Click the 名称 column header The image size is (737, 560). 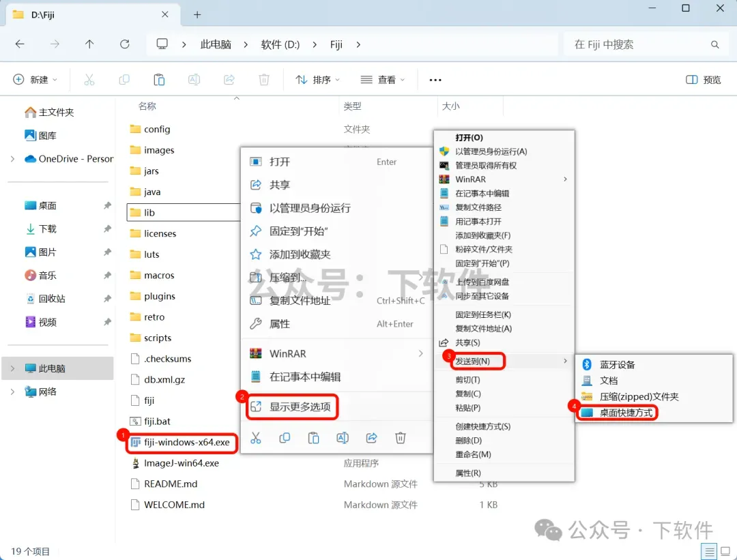click(x=147, y=106)
